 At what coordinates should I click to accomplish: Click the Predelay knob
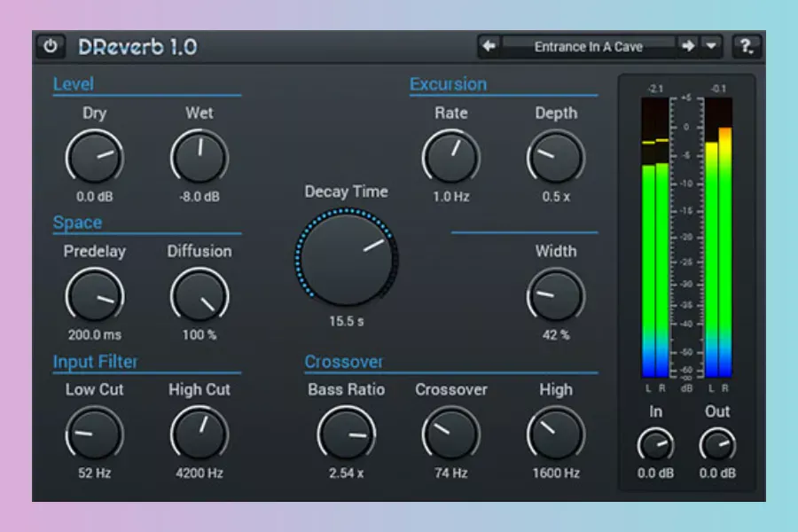tap(95, 296)
